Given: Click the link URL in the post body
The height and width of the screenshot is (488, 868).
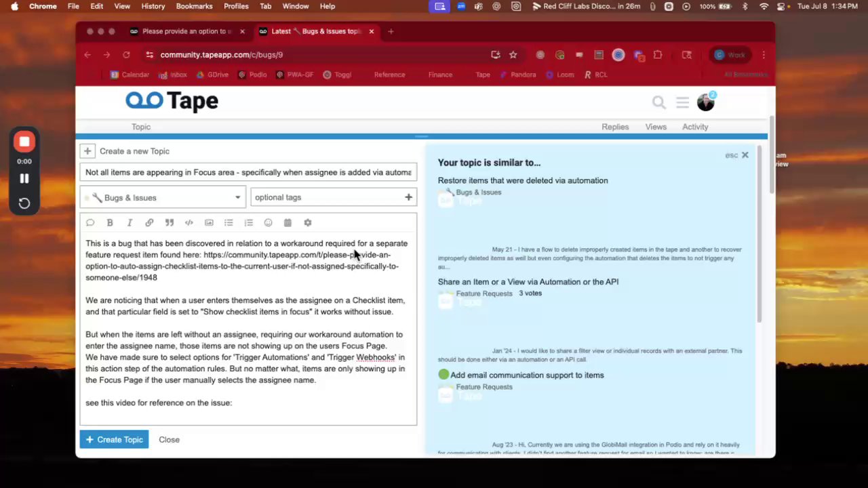Looking at the screenshot, I should (x=242, y=266).
